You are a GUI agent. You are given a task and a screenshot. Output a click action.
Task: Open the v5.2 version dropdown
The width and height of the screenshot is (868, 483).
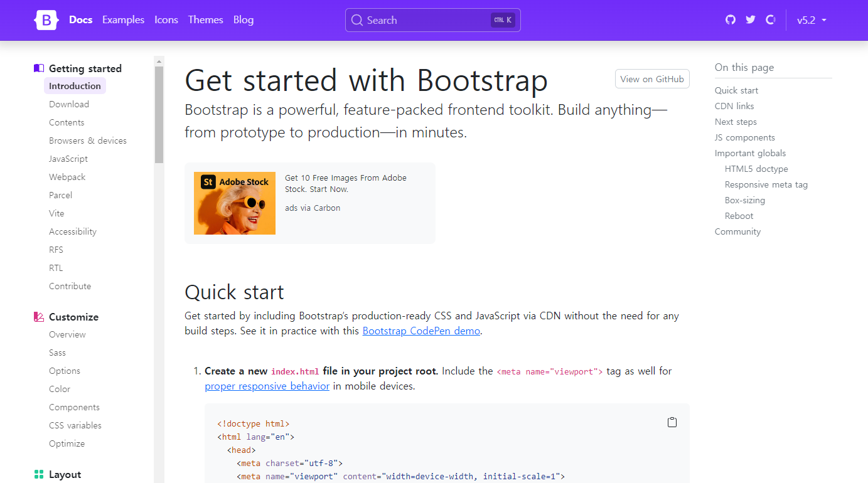[x=812, y=20]
